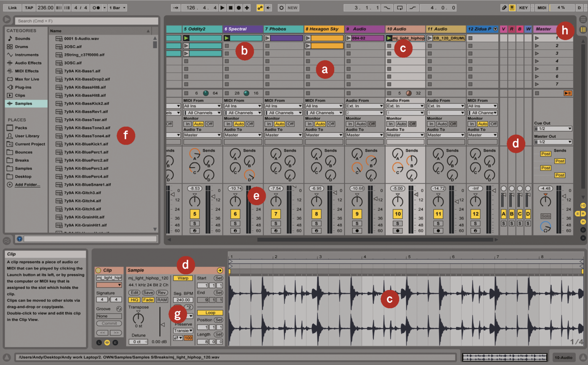The height and width of the screenshot is (365, 588).
Task: Click the Rev. button to reverse sample
Action: (x=162, y=292)
